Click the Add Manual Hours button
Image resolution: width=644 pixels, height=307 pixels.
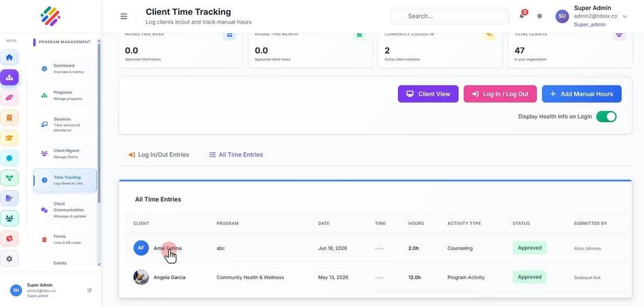click(582, 94)
